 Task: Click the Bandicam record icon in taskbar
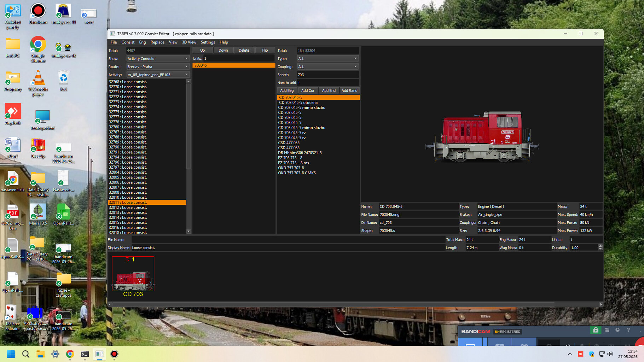point(114,354)
